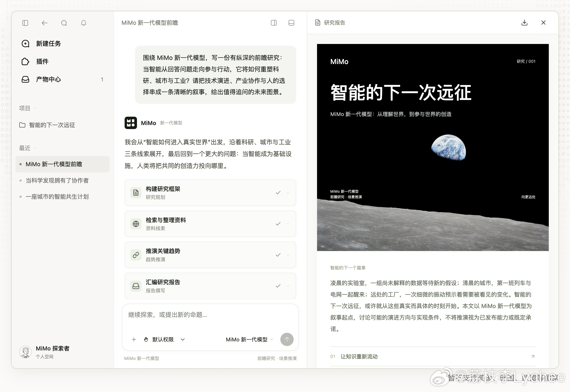Click the 前瞻研究 · 场景推演 footer text
This screenshot has width=570, height=392.
pyautogui.click(x=277, y=358)
